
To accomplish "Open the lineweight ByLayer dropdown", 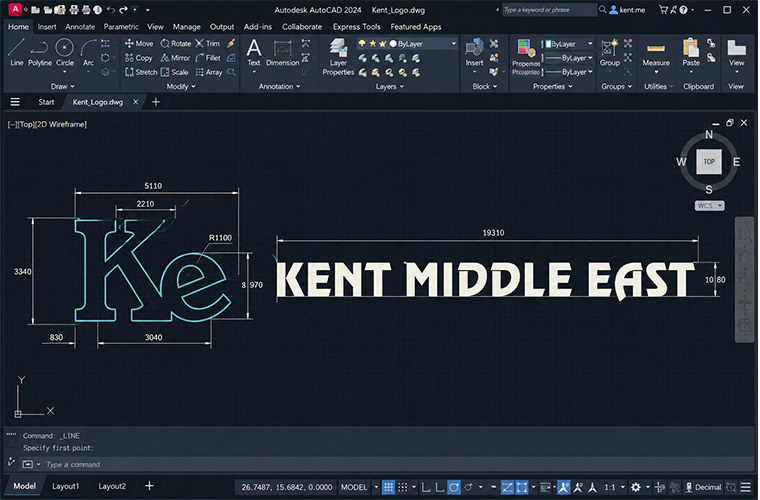I will (x=570, y=58).
